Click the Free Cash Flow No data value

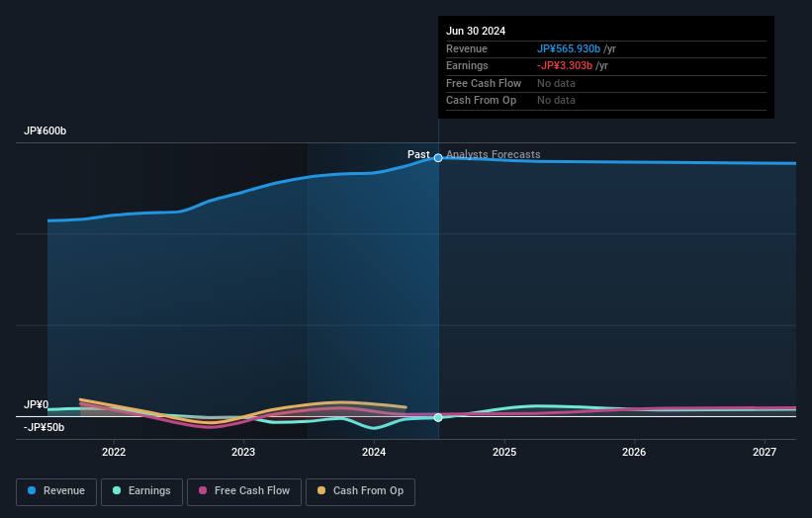coord(556,83)
